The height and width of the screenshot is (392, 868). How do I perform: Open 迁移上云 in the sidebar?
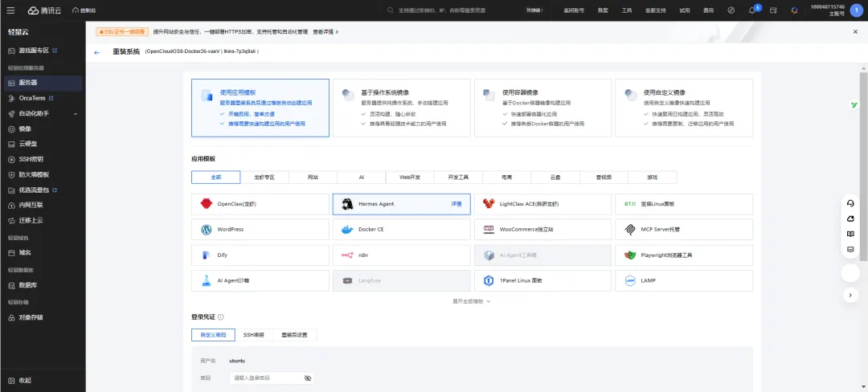(31, 220)
